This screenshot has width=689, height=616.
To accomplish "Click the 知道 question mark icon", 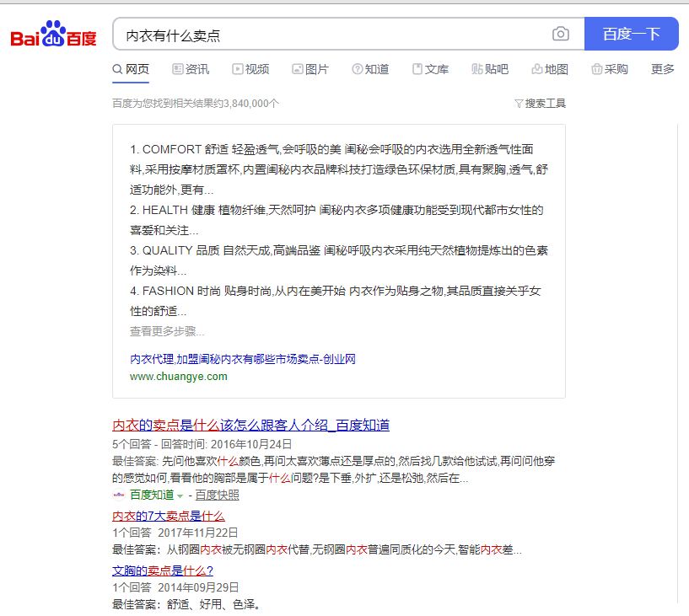I will [x=358, y=69].
